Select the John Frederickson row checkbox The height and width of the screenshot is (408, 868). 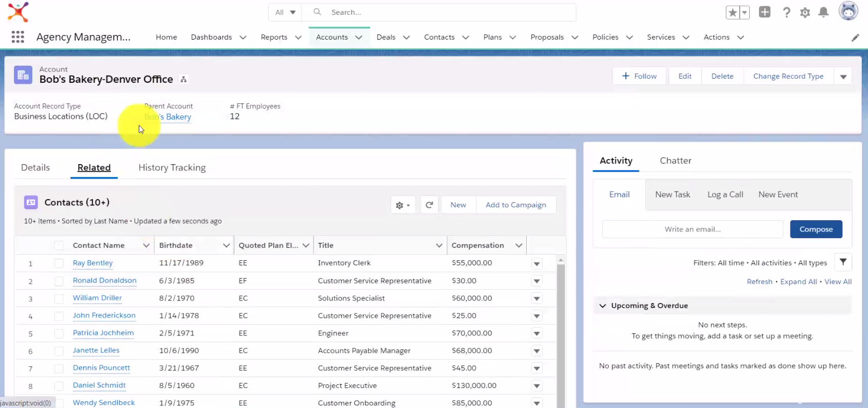coord(59,316)
